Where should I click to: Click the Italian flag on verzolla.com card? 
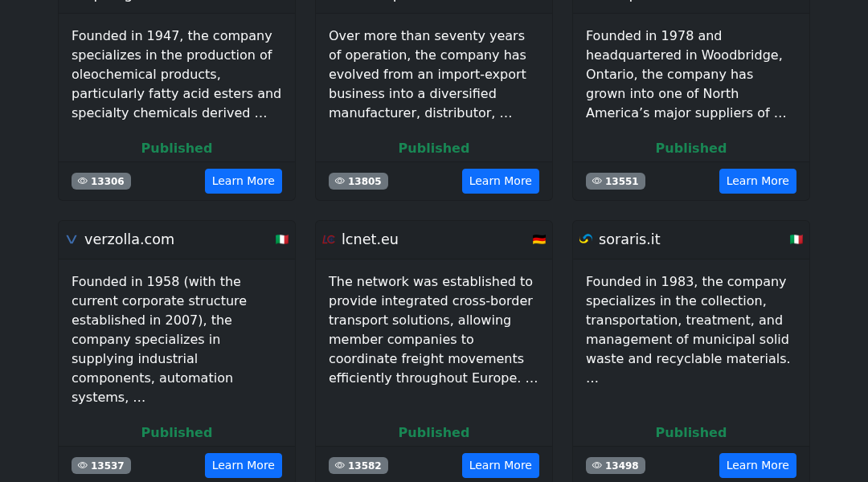pyautogui.click(x=282, y=239)
